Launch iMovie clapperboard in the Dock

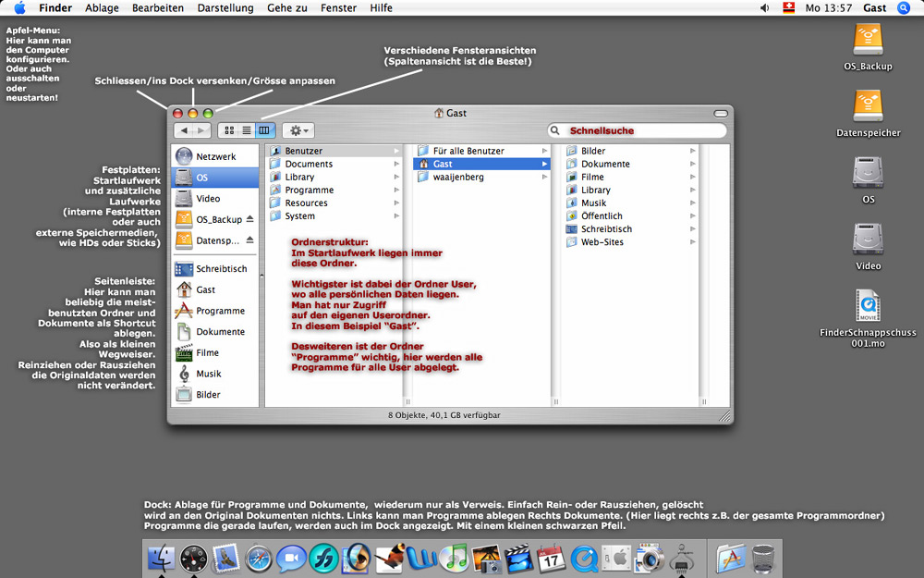click(519, 558)
